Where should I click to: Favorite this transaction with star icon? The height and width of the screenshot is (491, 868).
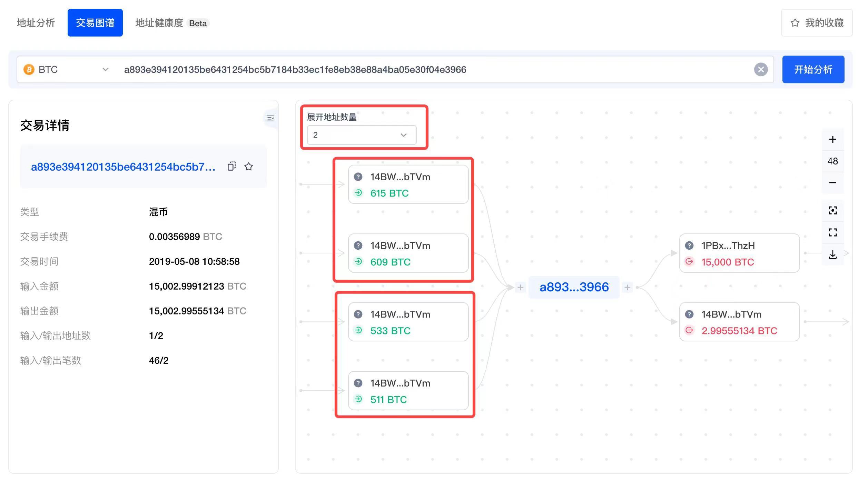click(248, 167)
